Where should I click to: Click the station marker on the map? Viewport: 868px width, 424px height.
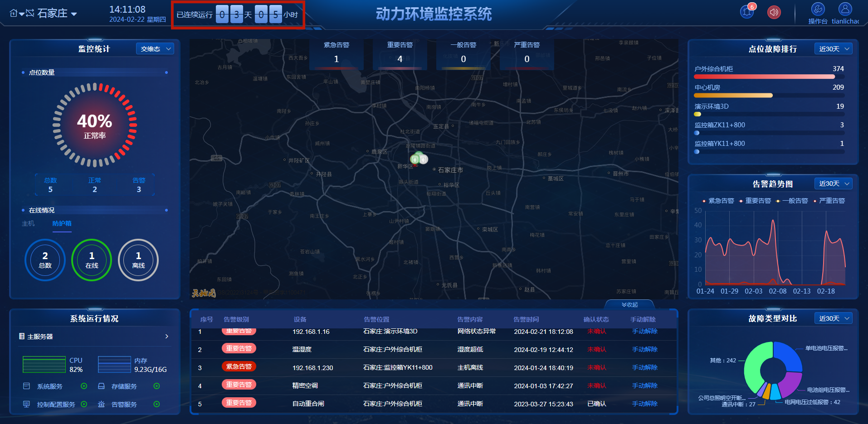(x=419, y=159)
